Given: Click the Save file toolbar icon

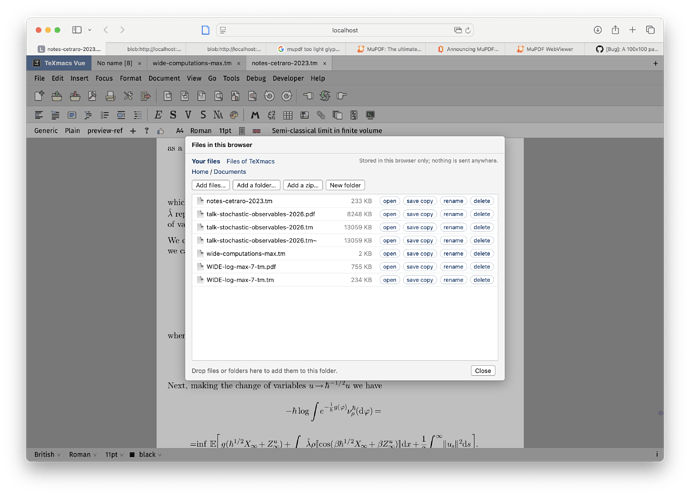Looking at the screenshot, I should click(75, 96).
